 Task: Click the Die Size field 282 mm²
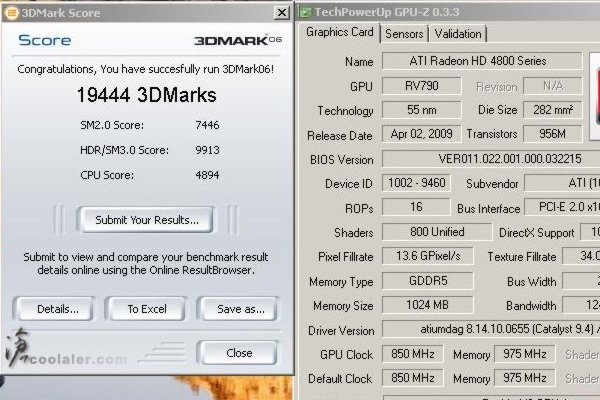point(553,110)
